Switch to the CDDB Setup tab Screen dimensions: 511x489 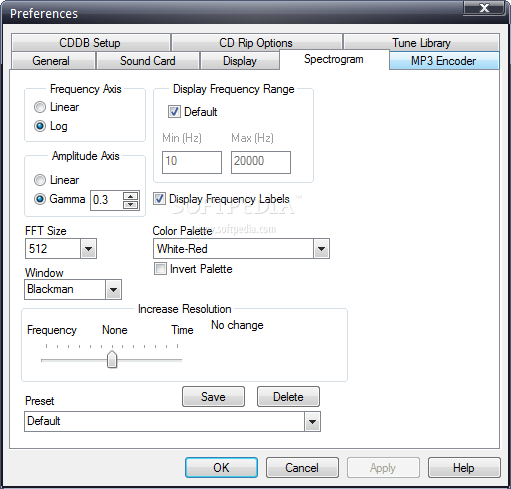point(90,43)
